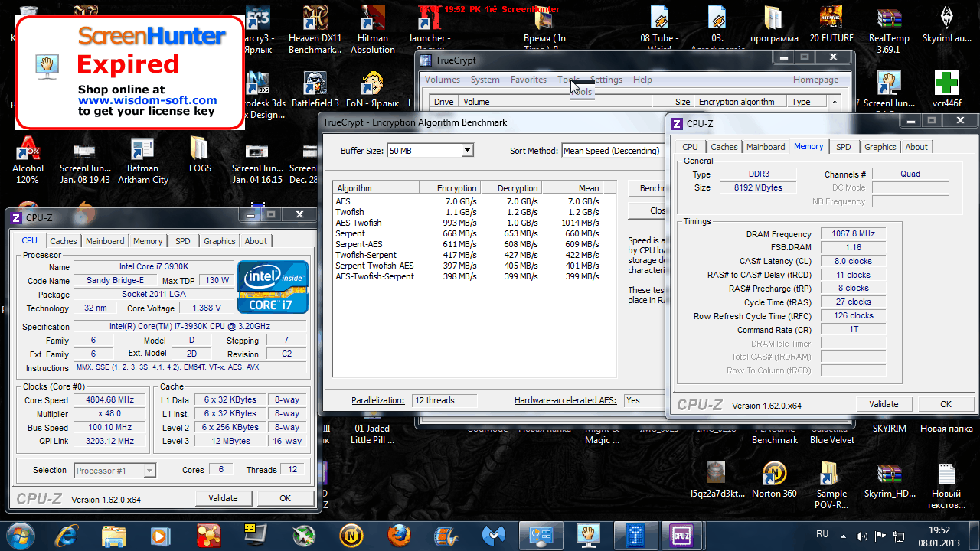Click the Hardware-accelerated AES link

tap(564, 400)
